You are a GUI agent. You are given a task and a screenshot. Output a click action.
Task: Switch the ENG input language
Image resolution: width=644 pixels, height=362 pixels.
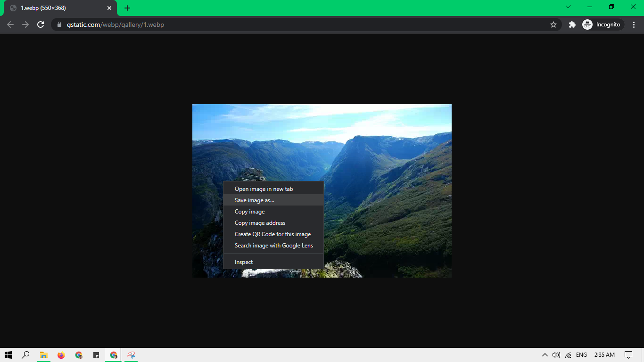(x=581, y=355)
